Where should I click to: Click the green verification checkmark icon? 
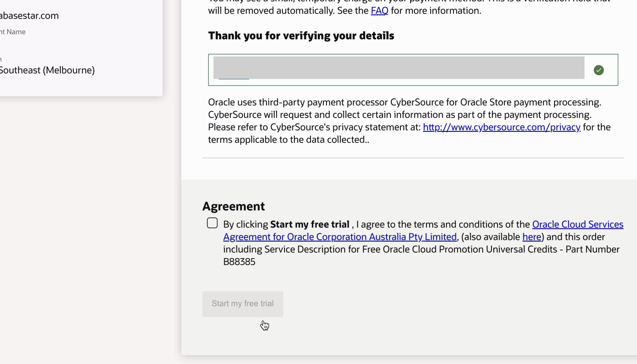coord(599,70)
